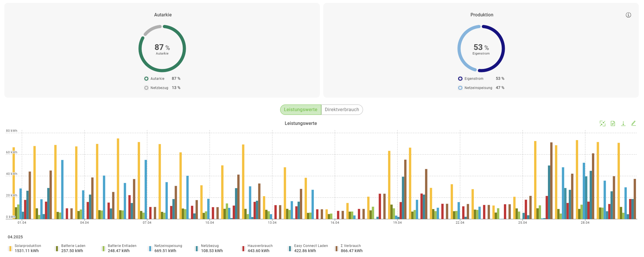The image size is (644, 257).
Task: Click the dark blue Eigenstrom legend ring icon
Action: 460,79
